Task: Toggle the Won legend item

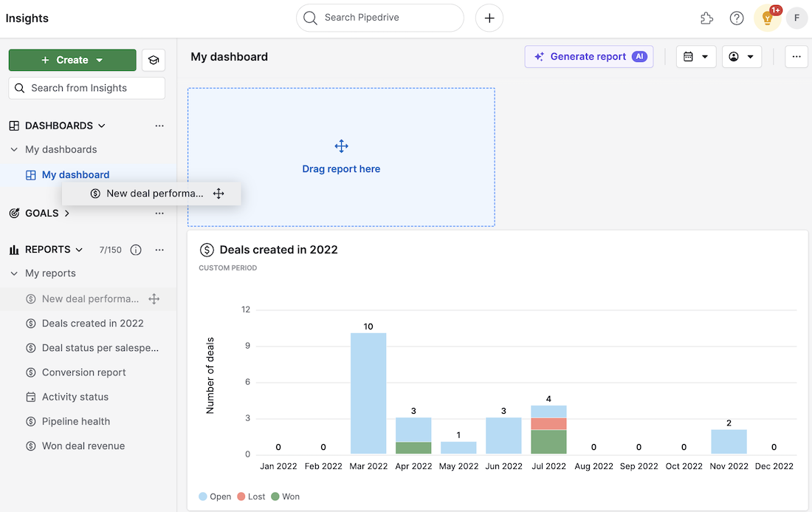Action: [286, 496]
